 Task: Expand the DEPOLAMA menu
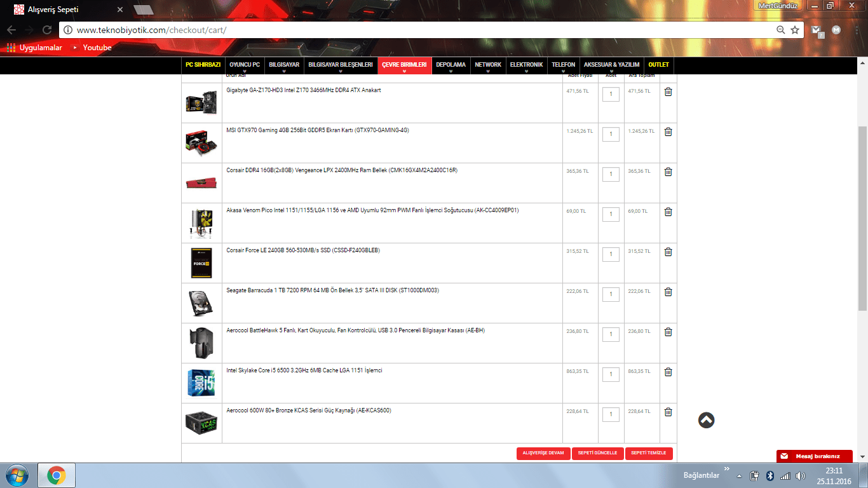pyautogui.click(x=451, y=65)
